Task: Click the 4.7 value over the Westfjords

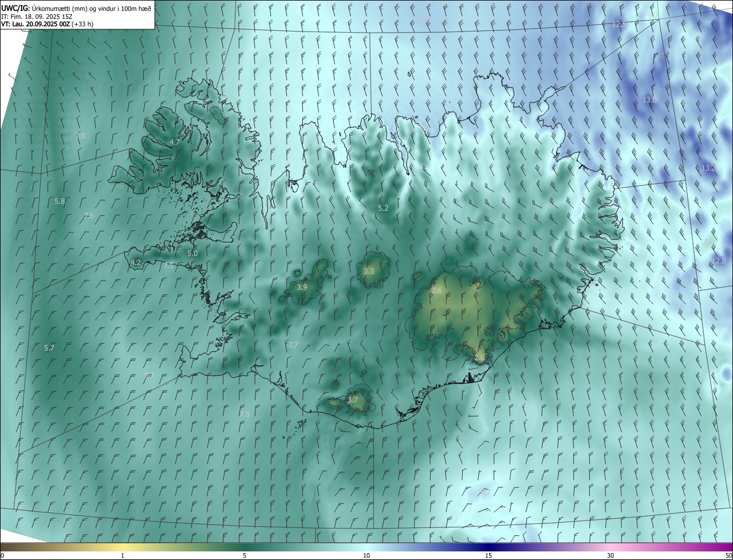Action: point(175,142)
